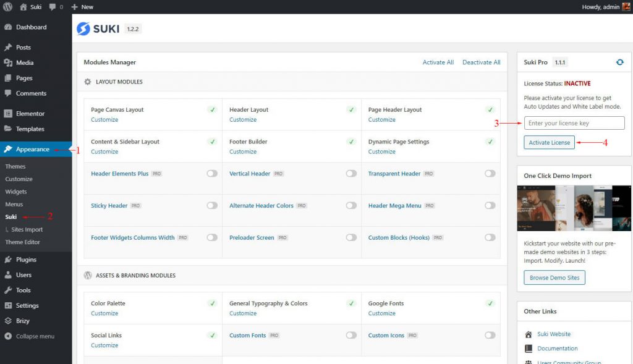Viewport: 633px width, 364px height.
Task: Open the Suki site home icon
Action: click(x=23, y=7)
